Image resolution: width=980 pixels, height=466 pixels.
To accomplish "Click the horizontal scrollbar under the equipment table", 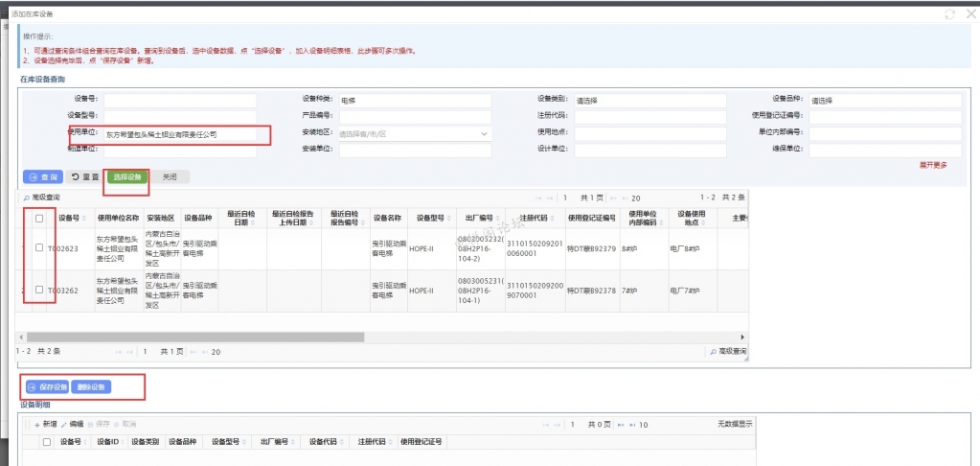I will 192,337.
